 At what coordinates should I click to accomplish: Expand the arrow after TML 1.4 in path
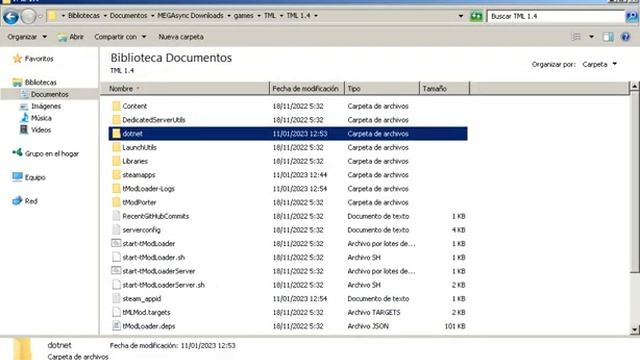tap(316, 16)
